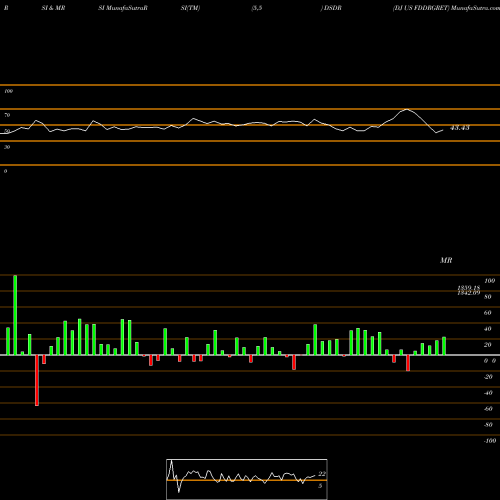The width and height of the screenshot is (500, 500).
Task: Click the RSI 30 level axis label
Action: point(7,147)
